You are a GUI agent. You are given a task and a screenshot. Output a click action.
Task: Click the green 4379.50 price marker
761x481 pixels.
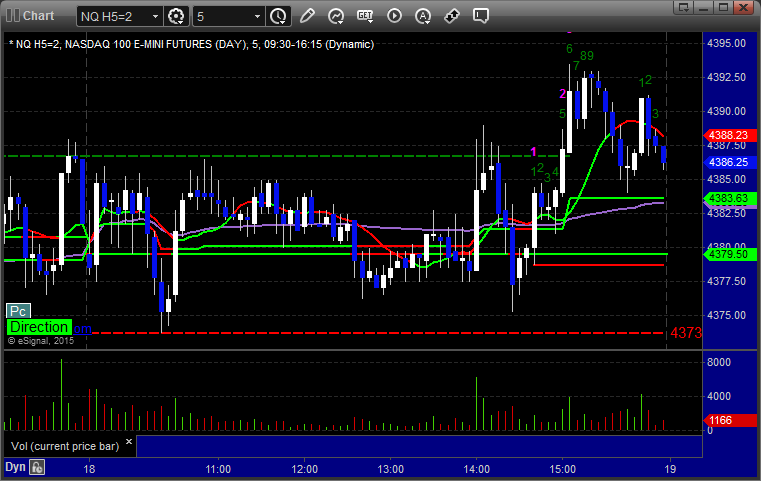point(730,254)
